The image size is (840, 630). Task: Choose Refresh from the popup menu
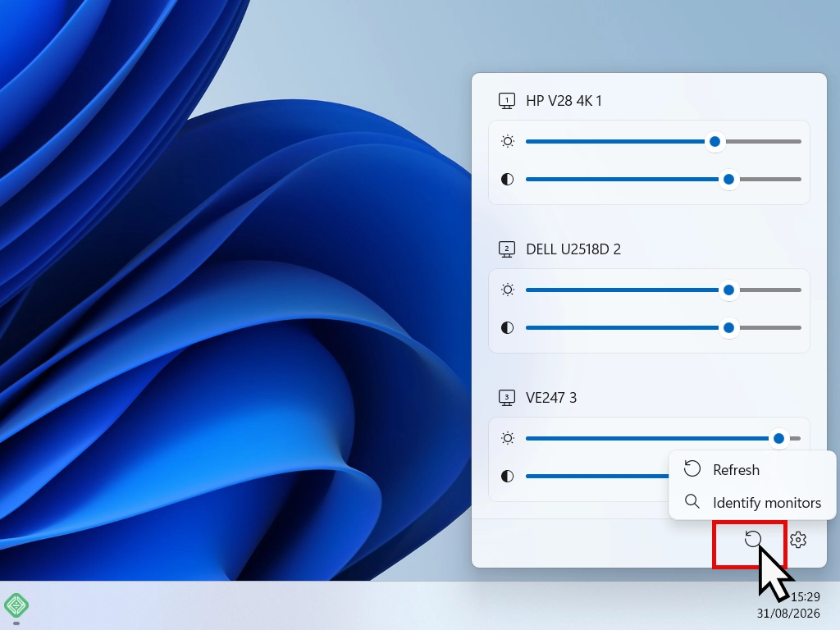[x=752, y=470]
